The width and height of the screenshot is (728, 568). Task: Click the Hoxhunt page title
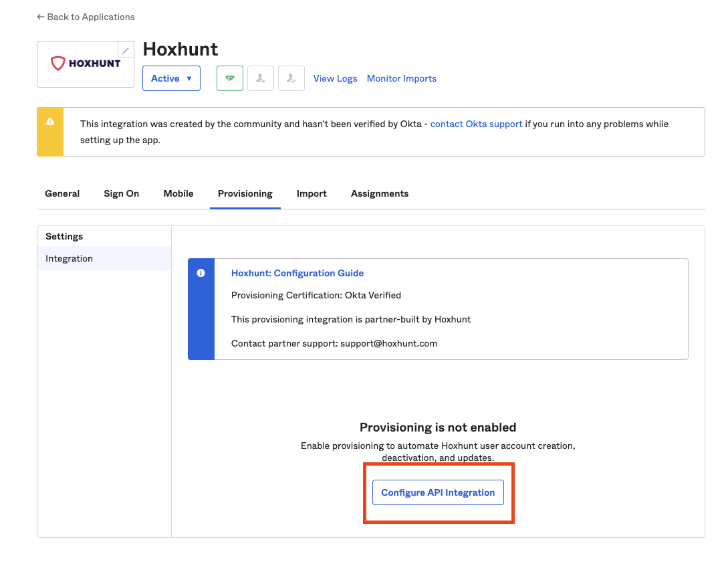(x=180, y=50)
